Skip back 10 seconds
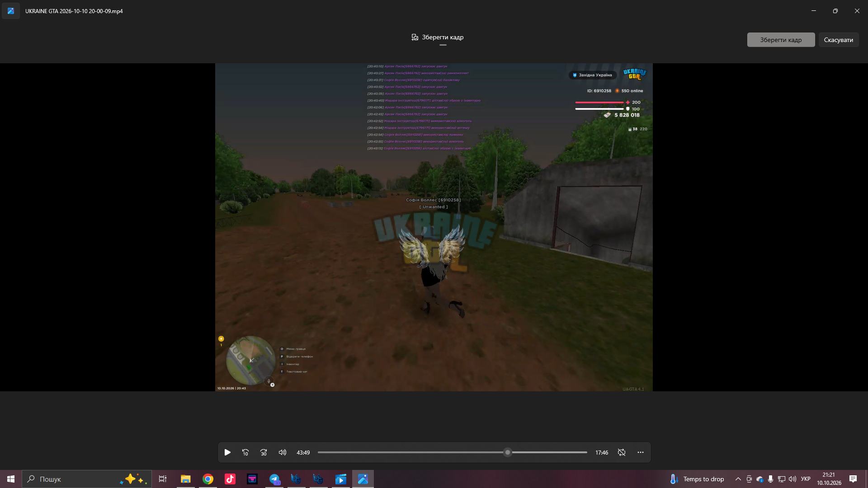 [x=245, y=452]
